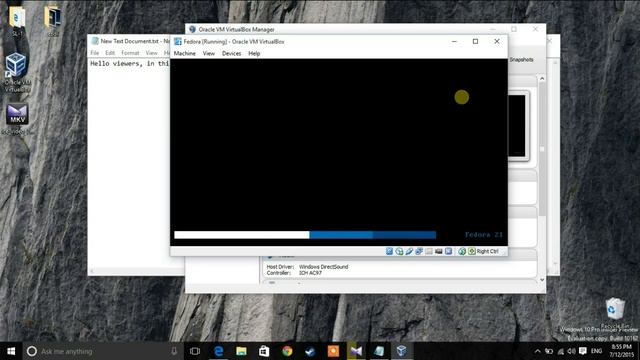640x360 pixels.
Task: Click the optical disc status icon
Action: (x=399, y=251)
